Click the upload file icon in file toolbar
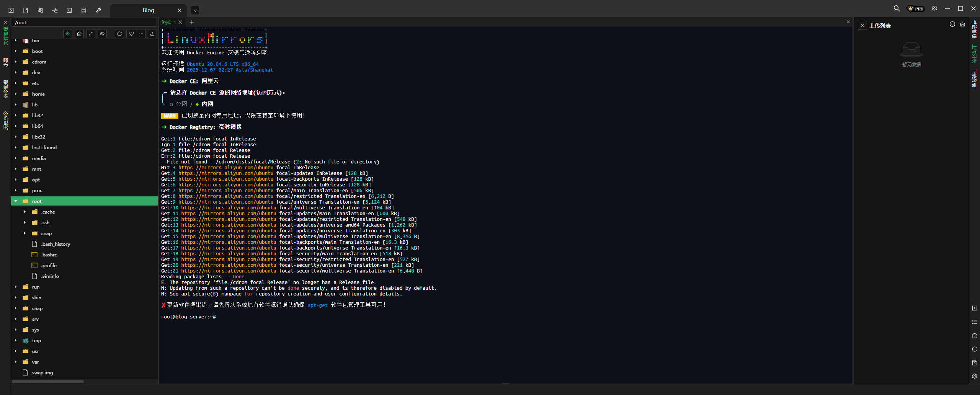The width and height of the screenshot is (980, 395). tap(152, 34)
